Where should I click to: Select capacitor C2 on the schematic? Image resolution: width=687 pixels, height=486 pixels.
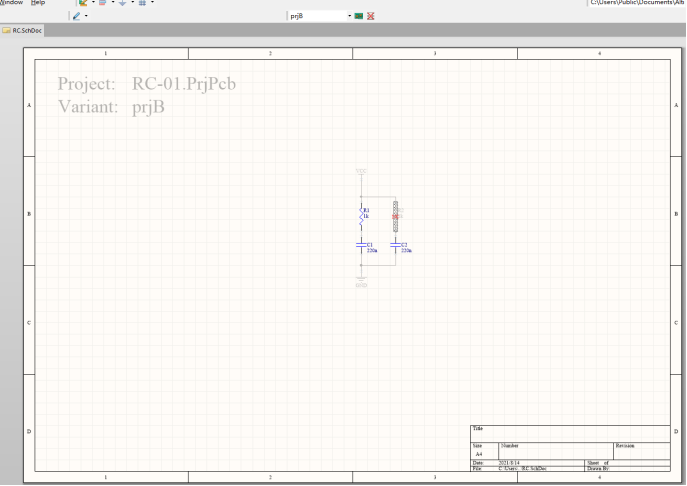pyautogui.click(x=396, y=246)
